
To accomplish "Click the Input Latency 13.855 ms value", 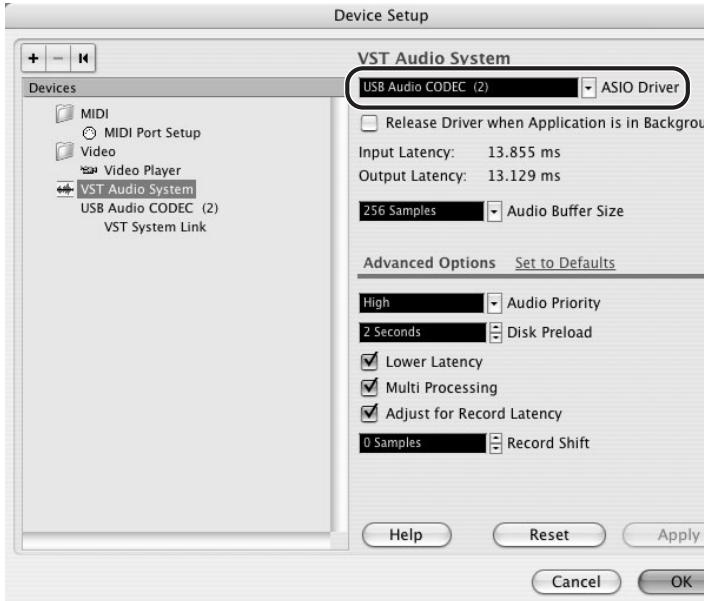I will (x=524, y=152).
